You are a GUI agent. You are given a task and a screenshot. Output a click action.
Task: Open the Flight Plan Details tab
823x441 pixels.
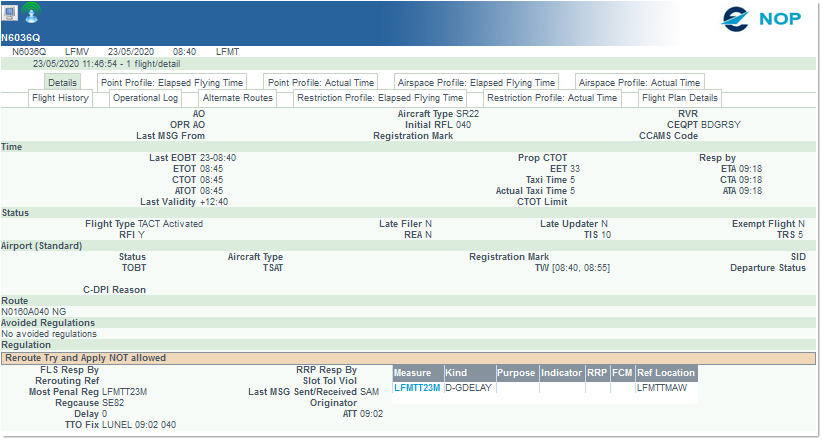[x=680, y=98]
